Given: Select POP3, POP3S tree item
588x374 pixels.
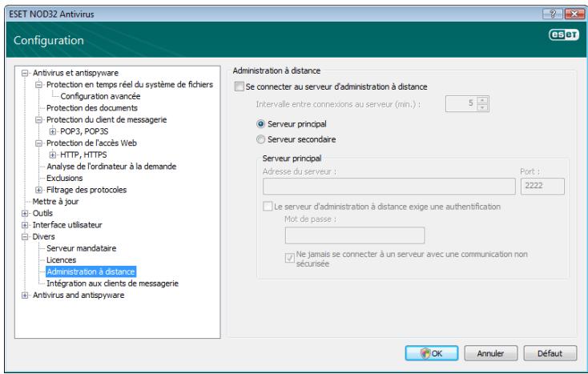Looking at the screenshot, I should 84,131.
